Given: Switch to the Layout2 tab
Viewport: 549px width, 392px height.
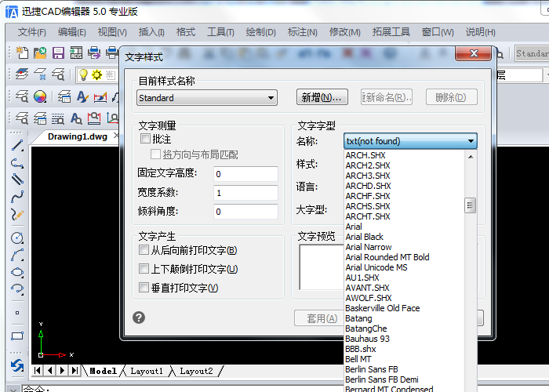Looking at the screenshot, I should tap(196, 371).
